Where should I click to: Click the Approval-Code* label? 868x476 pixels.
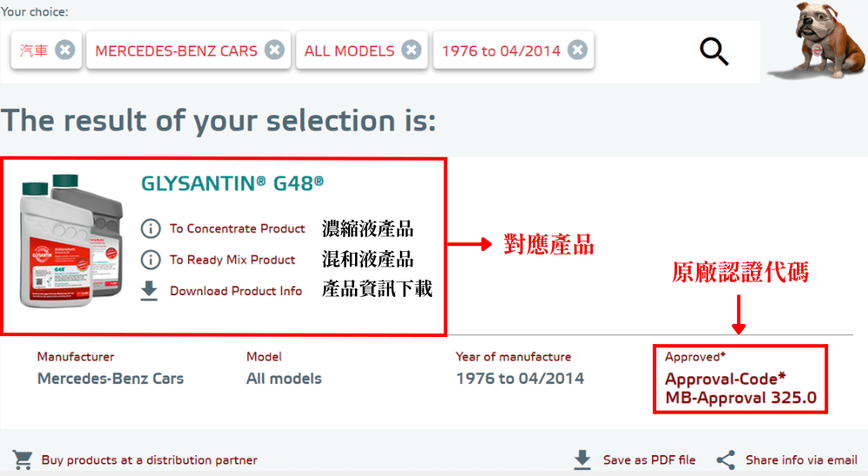(725, 379)
